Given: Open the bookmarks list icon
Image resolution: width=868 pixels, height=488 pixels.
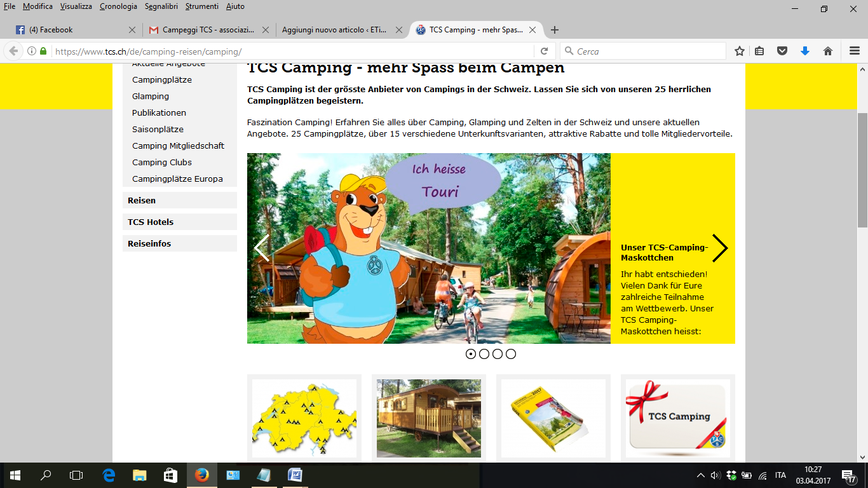Looking at the screenshot, I should pyautogui.click(x=759, y=51).
